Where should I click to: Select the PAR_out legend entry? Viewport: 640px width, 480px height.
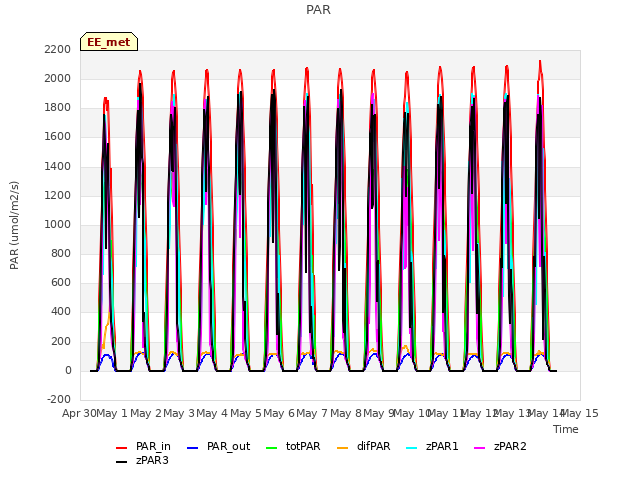[218, 447]
